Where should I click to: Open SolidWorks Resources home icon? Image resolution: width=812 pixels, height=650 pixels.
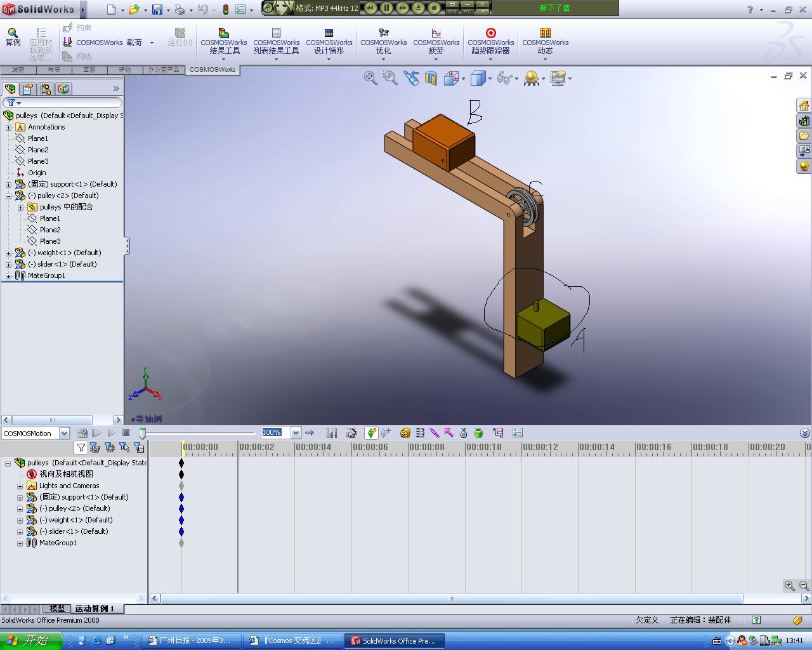804,105
